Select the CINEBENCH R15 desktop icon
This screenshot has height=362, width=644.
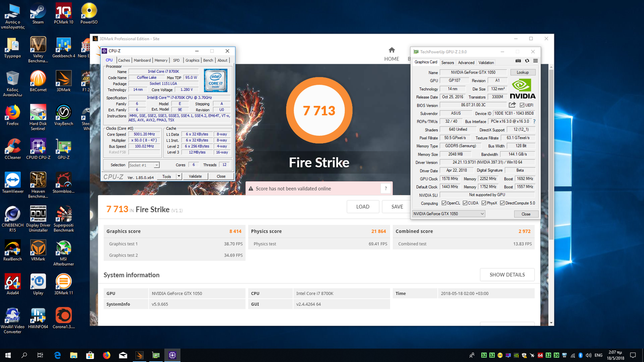(x=12, y=219)
